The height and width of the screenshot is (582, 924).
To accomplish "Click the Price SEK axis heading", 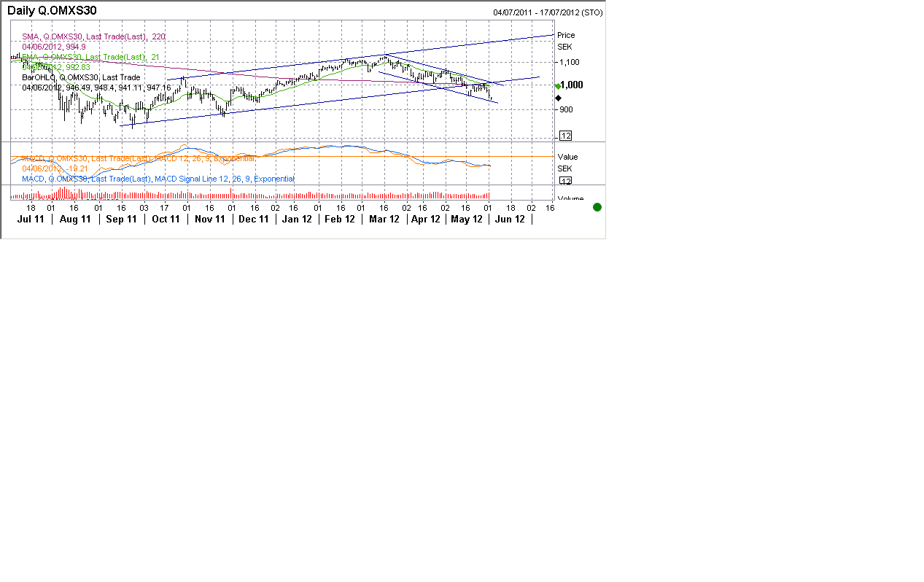I will [x=566, y=41].
